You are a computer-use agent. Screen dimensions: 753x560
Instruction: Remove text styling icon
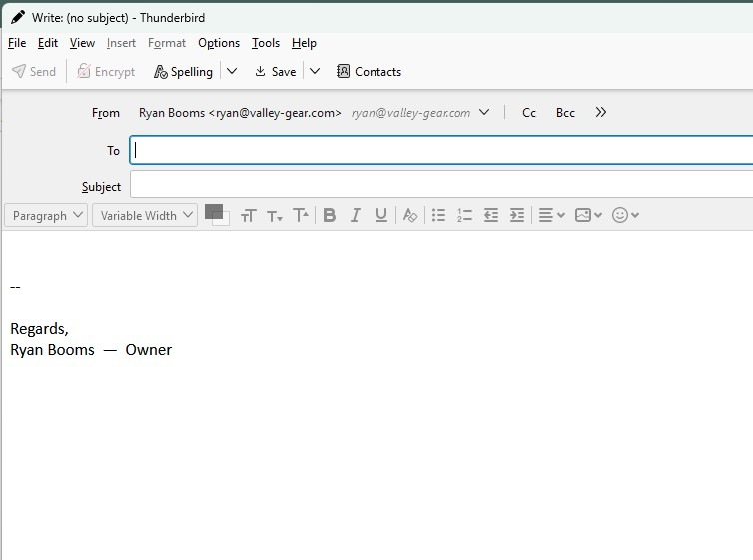[x=410, y=215]
